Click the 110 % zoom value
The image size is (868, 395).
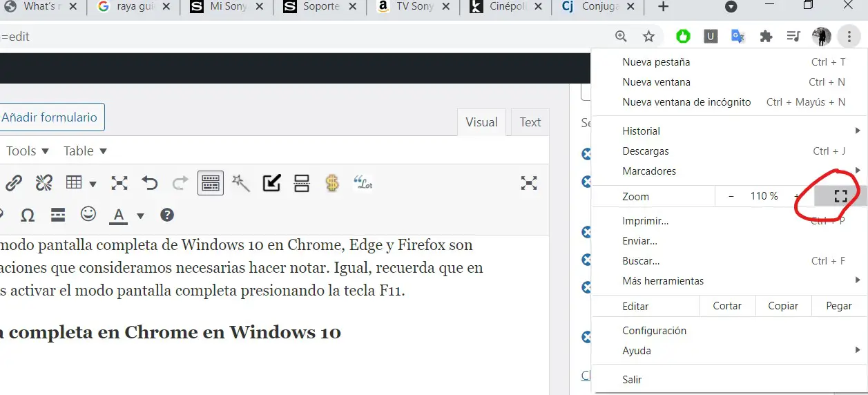764,197
